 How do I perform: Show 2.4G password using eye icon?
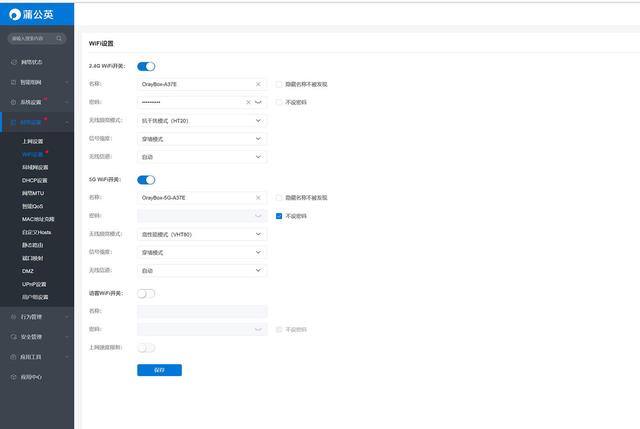[258, 102]
